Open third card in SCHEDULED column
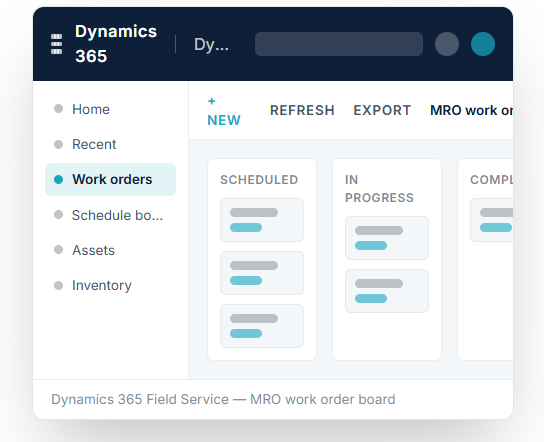Viewport: 544px width, 442px height. (x=262, y=326)
